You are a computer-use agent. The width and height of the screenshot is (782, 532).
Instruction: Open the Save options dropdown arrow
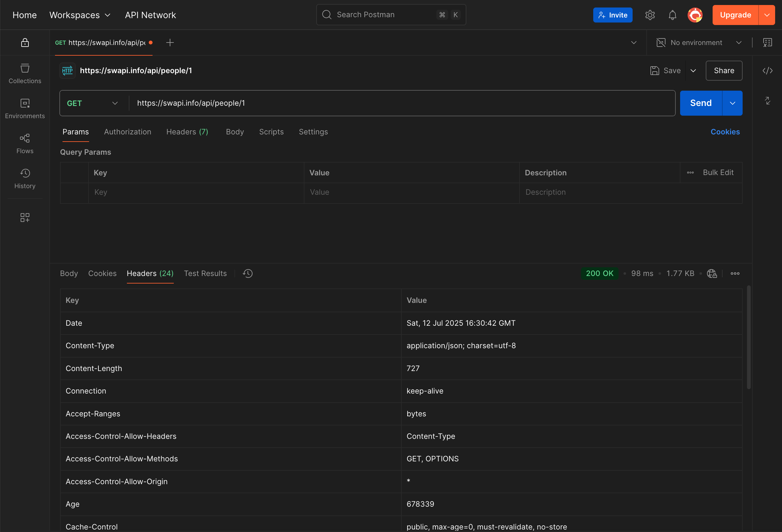point(693,70)
